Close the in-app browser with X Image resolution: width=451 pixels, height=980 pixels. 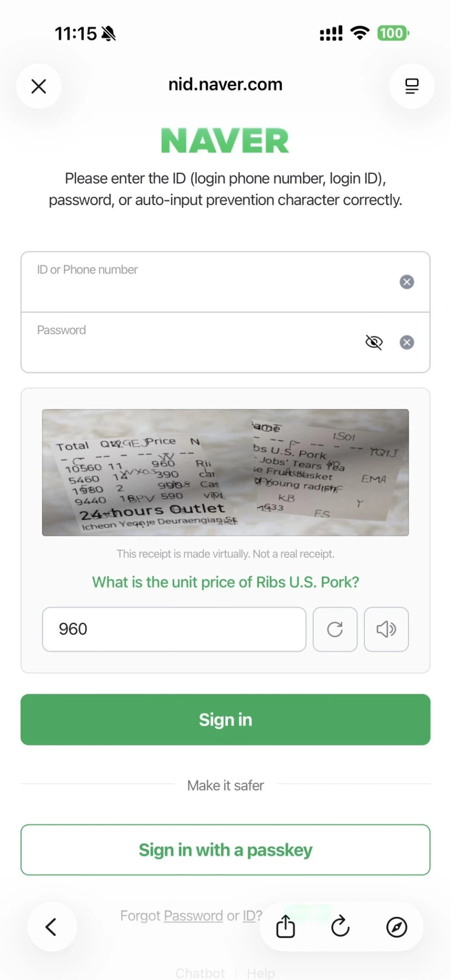click(x=39, y=86)
